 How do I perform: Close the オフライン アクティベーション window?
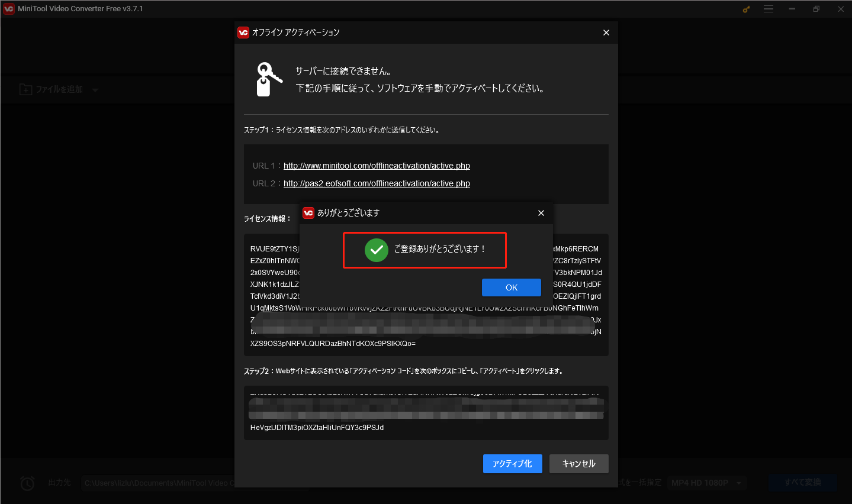pos(606,33)
